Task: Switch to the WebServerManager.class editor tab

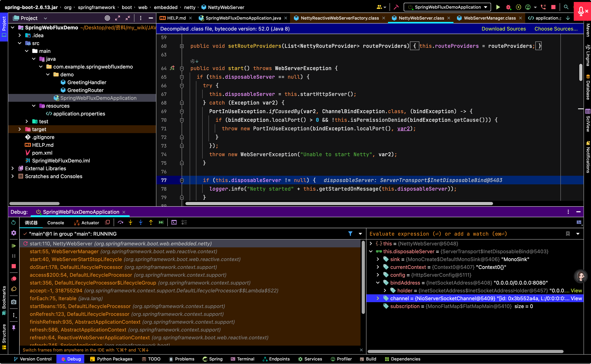Action: [489, 18]
